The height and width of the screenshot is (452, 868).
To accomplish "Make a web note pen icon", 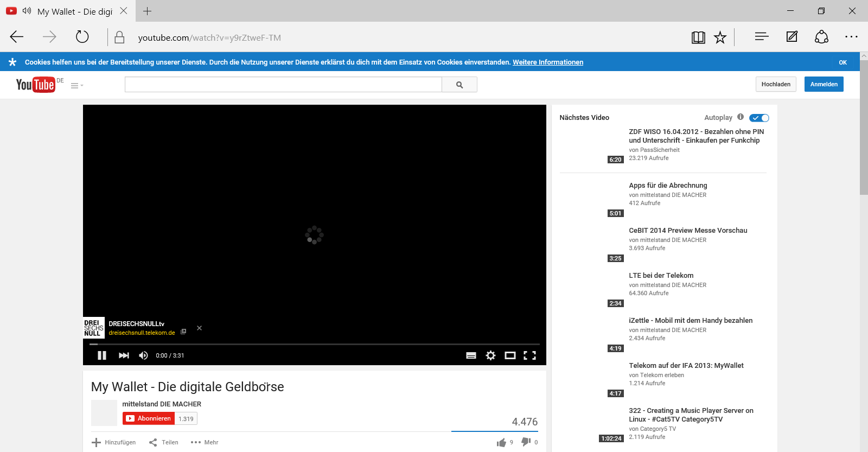I will click(792, 36).
